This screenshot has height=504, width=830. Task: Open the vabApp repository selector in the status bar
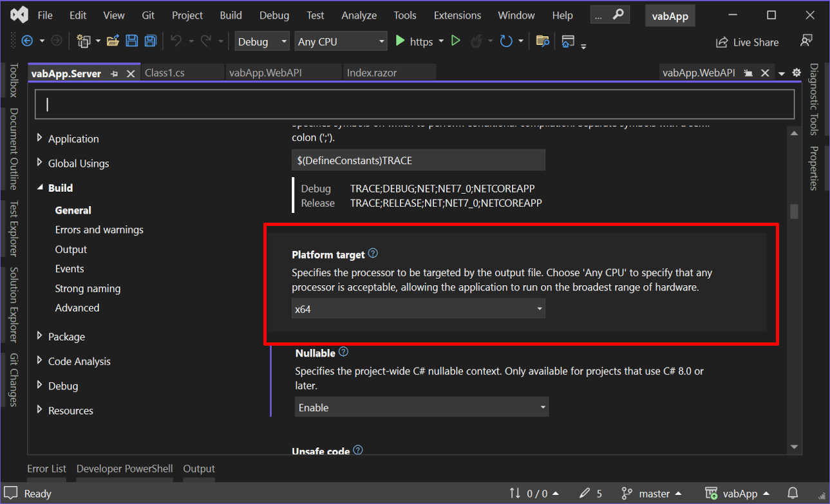pos(737,493)
